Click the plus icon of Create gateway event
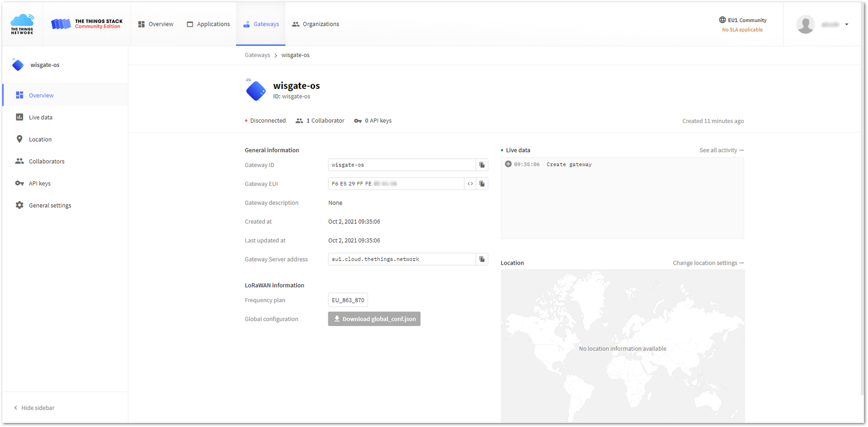 coord(508,164)
